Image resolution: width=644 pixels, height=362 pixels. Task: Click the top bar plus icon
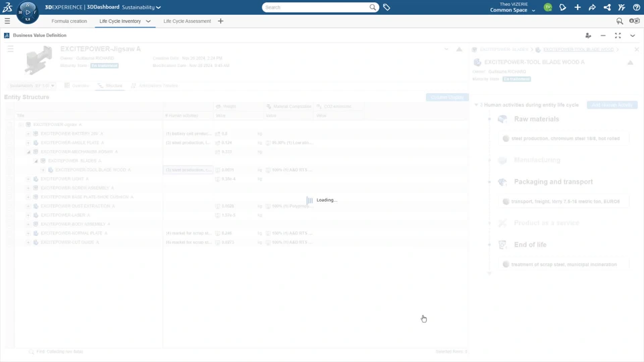[x=578, y=7]
